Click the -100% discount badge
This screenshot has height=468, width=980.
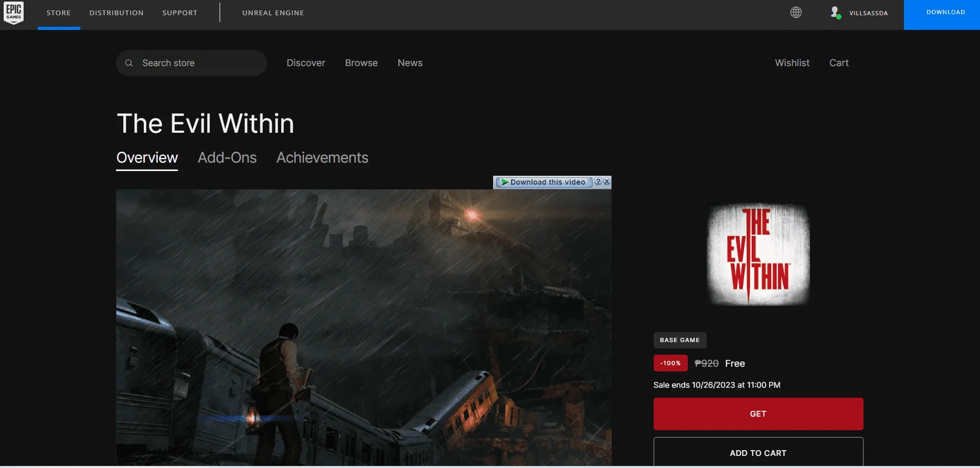(x=670, y=363)
